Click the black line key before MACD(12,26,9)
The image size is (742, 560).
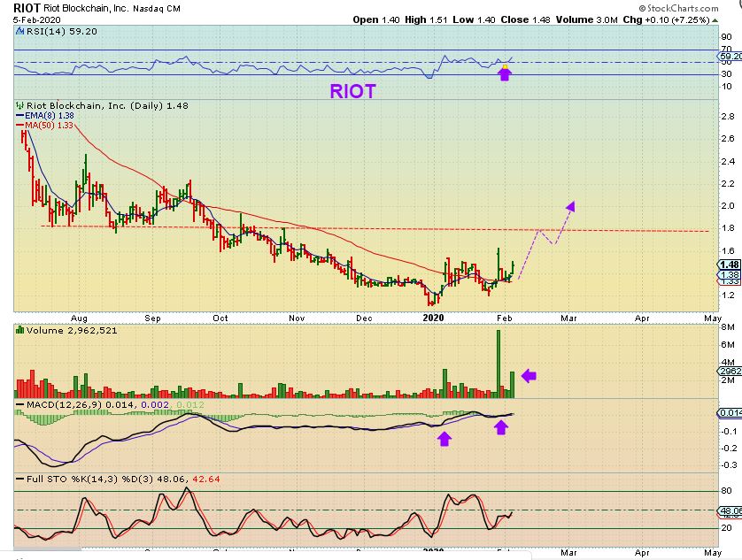point(19,405)
